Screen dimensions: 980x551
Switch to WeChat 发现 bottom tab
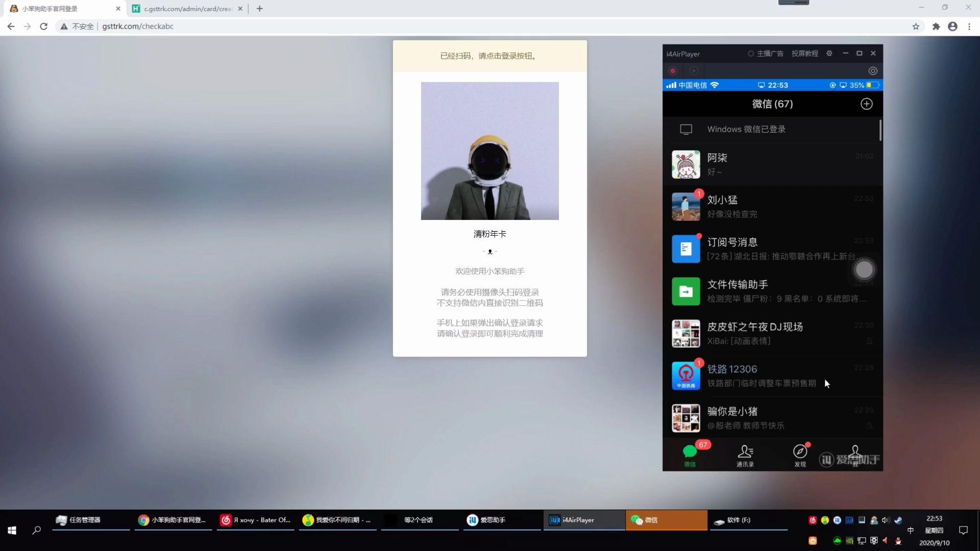(x=800, y=455)
